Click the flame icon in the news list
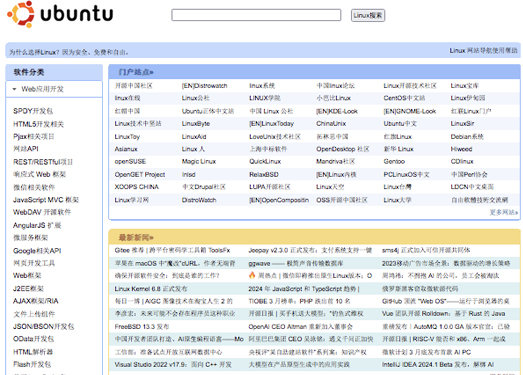523x375 pixels. pyautogui.click(x=252, y=275)
